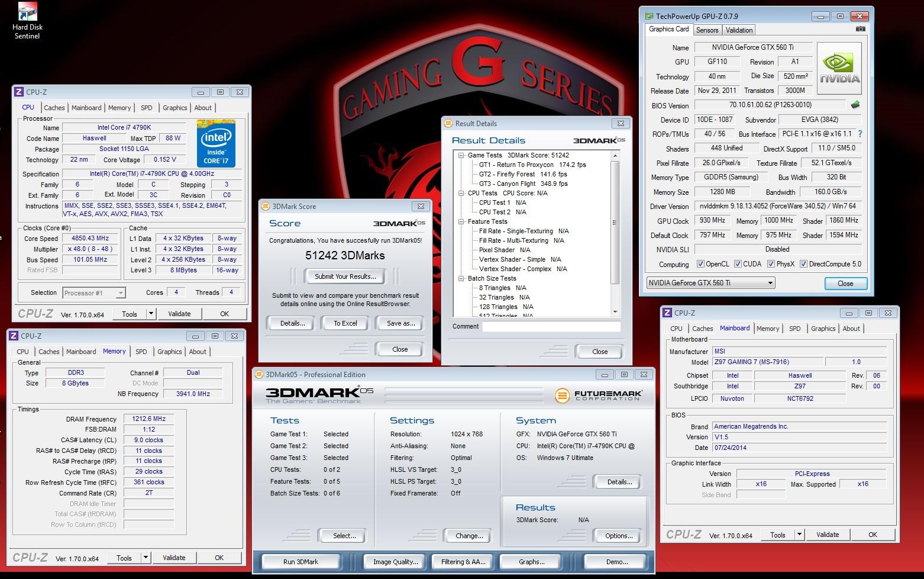Toggle the OpenCL checkbox in GPU-Z

coord(700,264)
